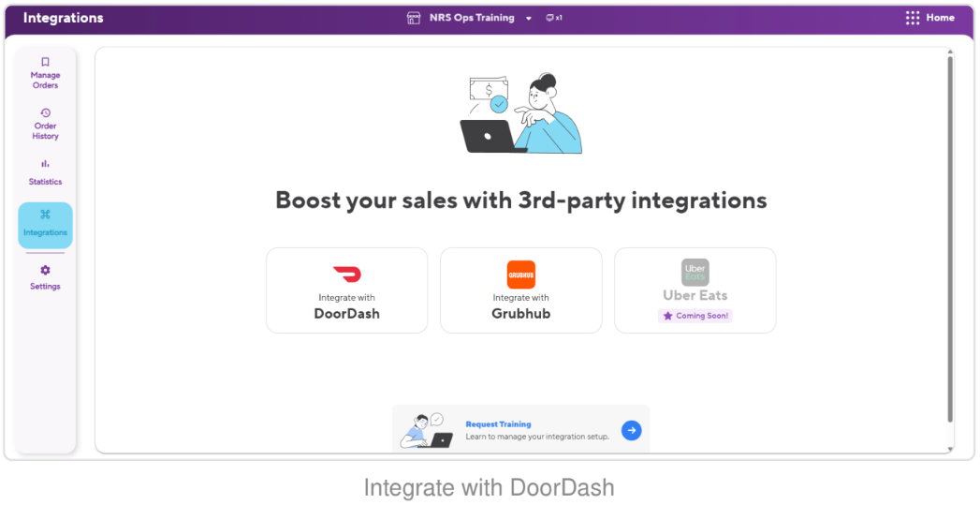Click the vertical scrollbar on the right
The image size is (980, 505).
tap(950, 239)
